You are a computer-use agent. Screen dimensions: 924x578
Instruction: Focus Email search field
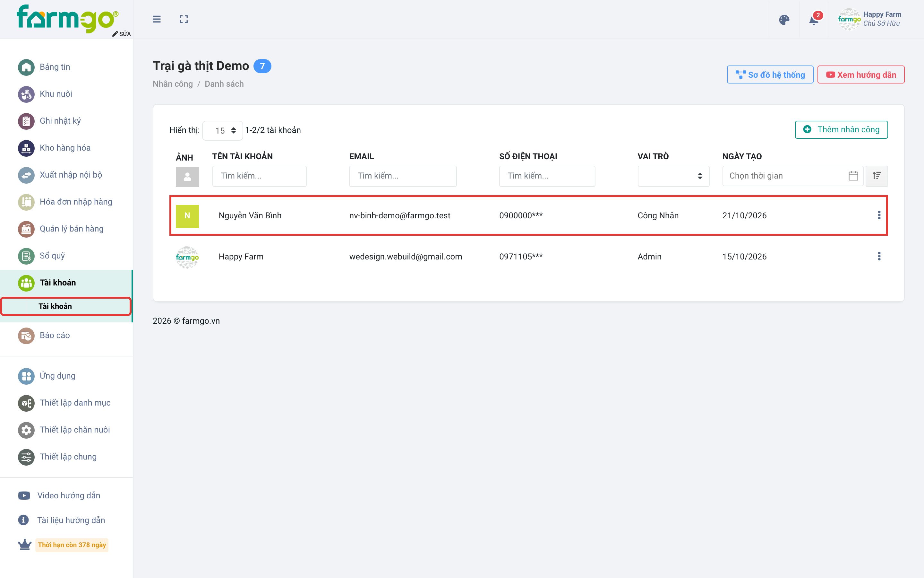click(403, 176)
